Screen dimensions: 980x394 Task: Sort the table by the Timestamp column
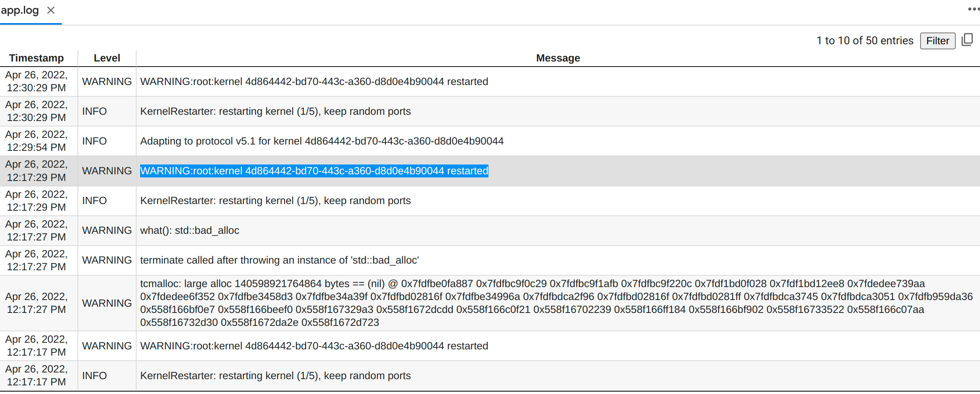[37, 58]
